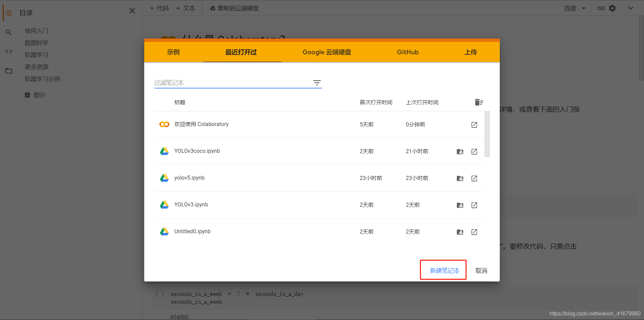
Task: Run the seconds_in_a_week code cell
Action: [x=160, y=294]
